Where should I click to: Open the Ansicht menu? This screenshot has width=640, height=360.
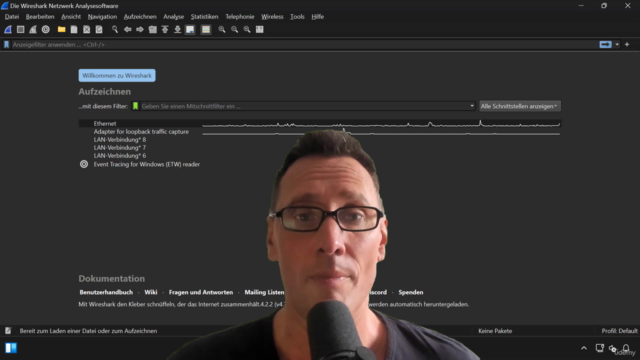(71, 17)
